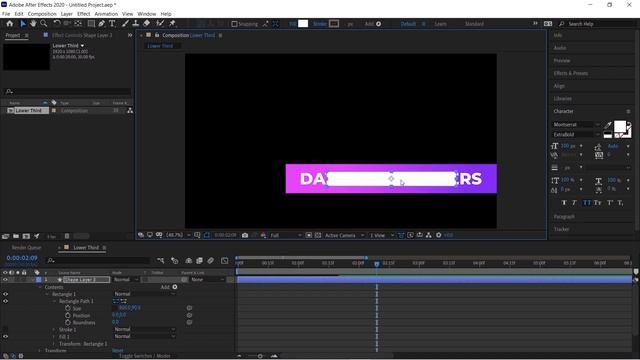Select the Pen tool
This screenshot has height=360, width=640.
(102, 24)
